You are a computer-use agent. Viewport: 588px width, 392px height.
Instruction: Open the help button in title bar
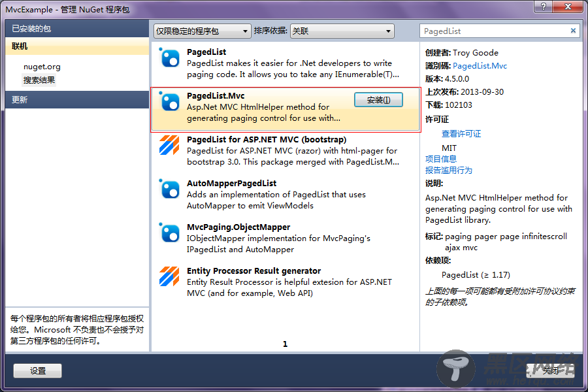(x=543, y=6)
